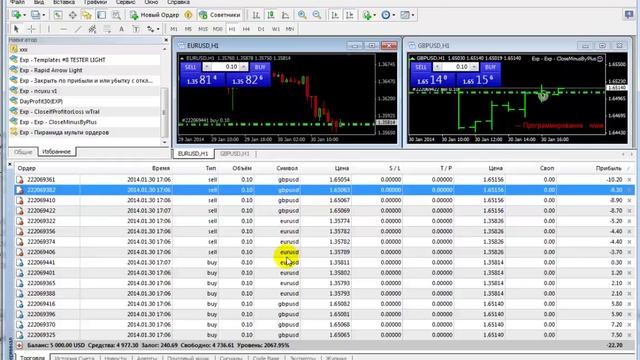Click the New Chart toolbar icon
The height and width of the screenshot is (360, 640).
point(16,15)
